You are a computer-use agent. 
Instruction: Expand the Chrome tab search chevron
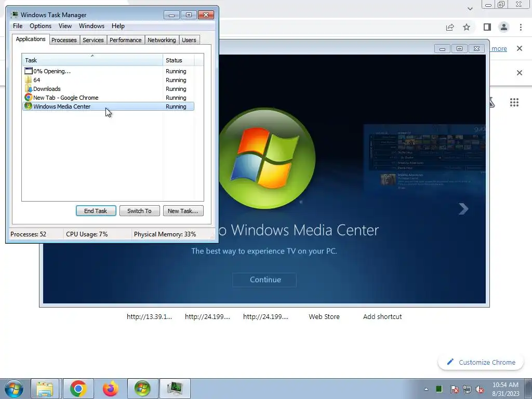click(470, 9)
